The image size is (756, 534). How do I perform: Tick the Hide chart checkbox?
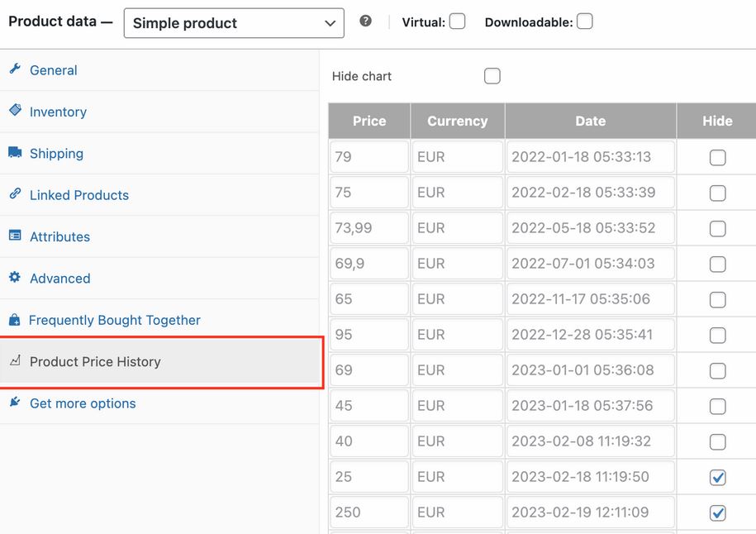(492, 76)
